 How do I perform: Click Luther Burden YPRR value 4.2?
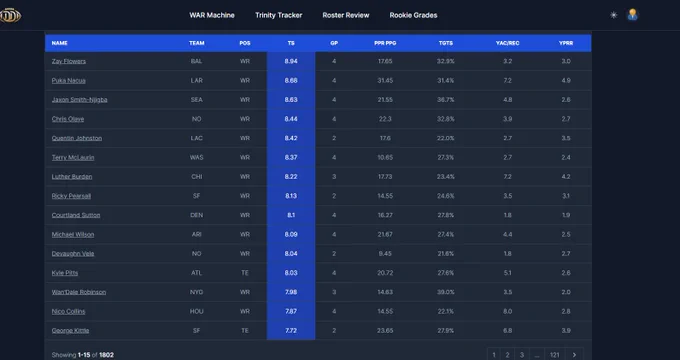pyautogui.click(x=566, y=177)
